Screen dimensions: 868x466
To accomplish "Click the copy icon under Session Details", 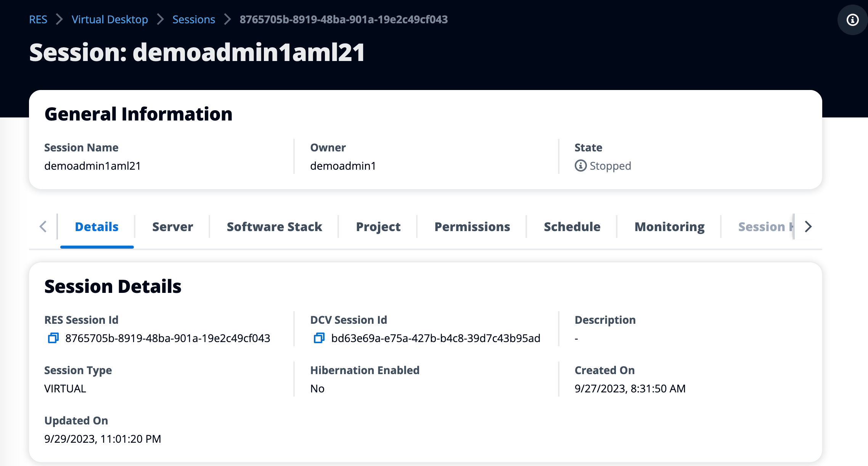I will (x=53, y=338).
